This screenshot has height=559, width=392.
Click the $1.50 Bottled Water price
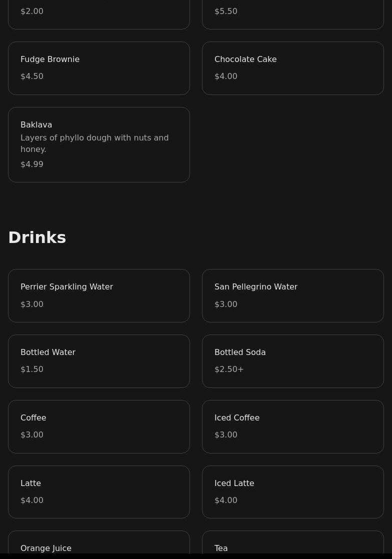[x=32, y=369]
